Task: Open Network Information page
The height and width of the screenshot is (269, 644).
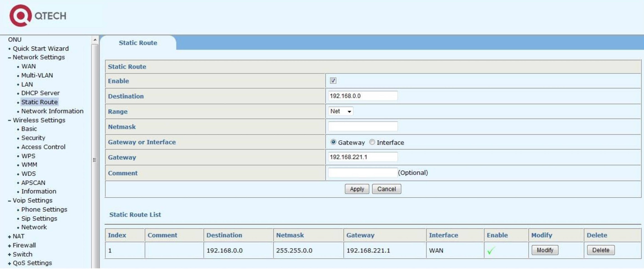Action: click(x=52, y=111)
